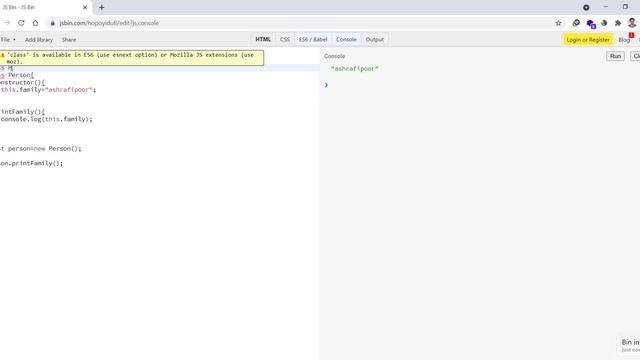Close the JS Bin browser tab
Image resolution: width=640 pixels, height=360 pixels.
point(85,7)
